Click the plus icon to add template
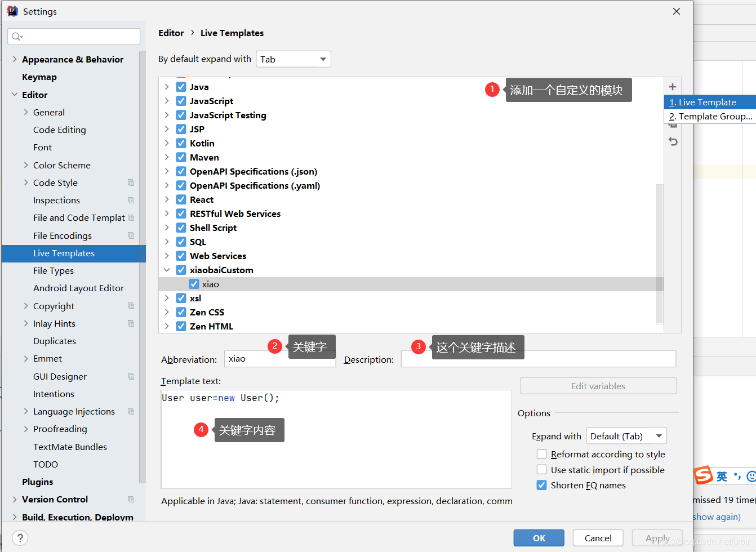The image size is (756, 552). click(672, 87)
